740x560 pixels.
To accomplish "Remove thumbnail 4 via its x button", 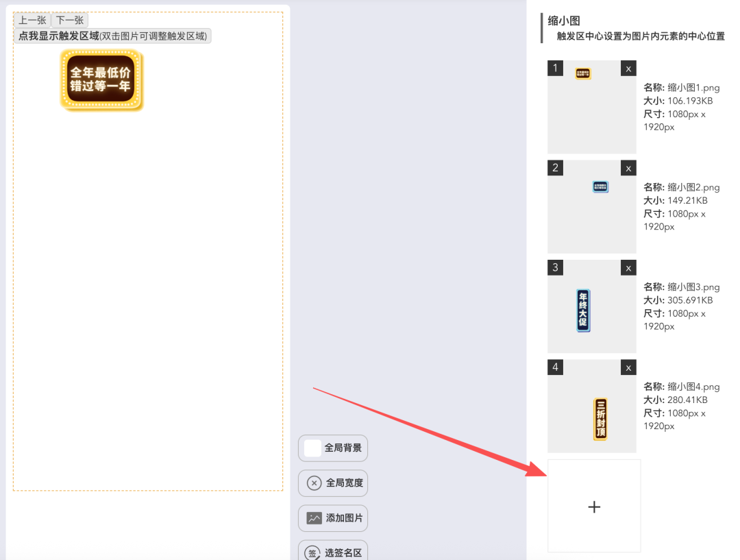I will (628, 367).
